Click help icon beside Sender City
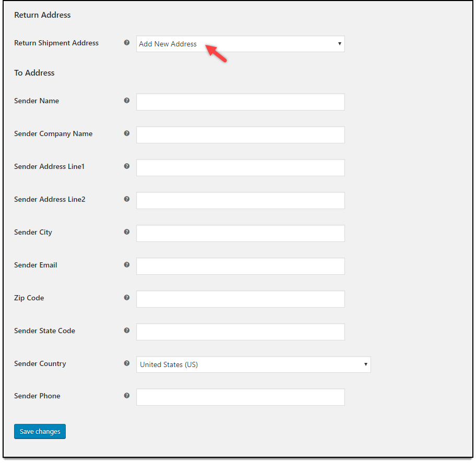 127,232
